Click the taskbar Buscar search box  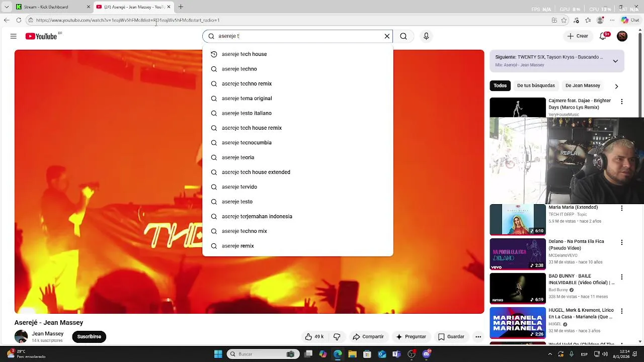[x=262, y=354]
